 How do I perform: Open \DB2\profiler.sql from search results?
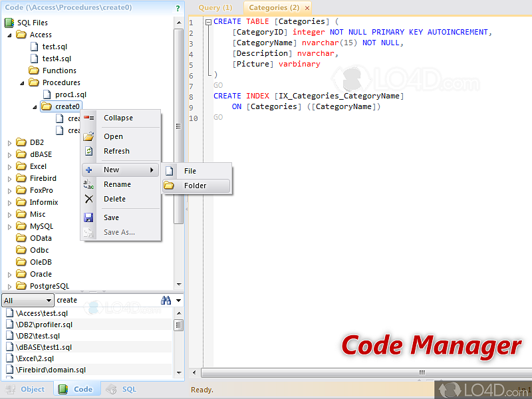click(45, 325)
